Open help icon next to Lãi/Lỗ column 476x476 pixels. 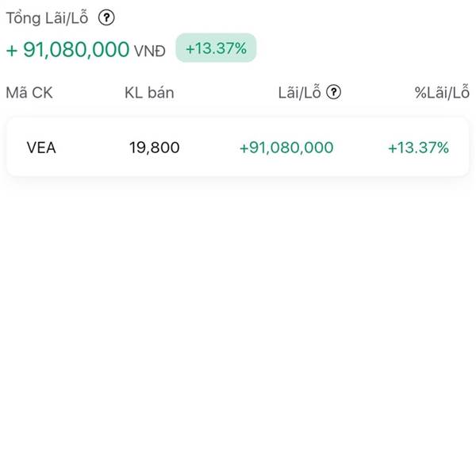334,92
